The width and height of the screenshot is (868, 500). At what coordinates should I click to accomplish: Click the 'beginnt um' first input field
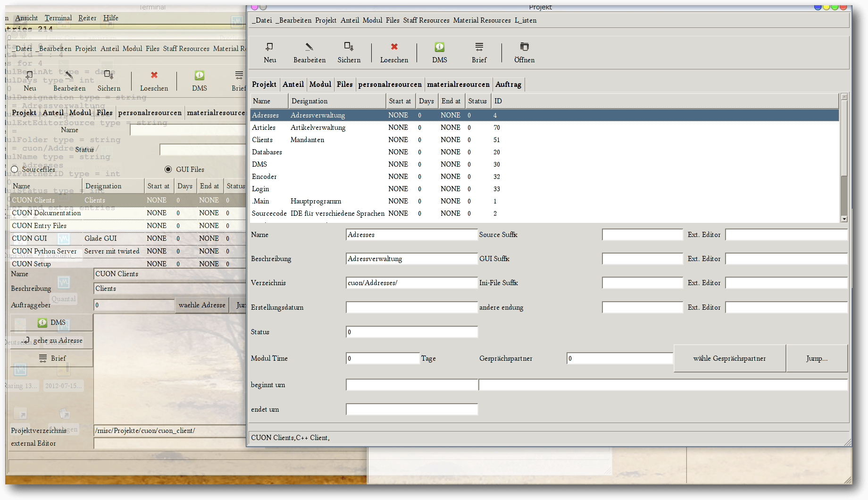pos(411,385)
